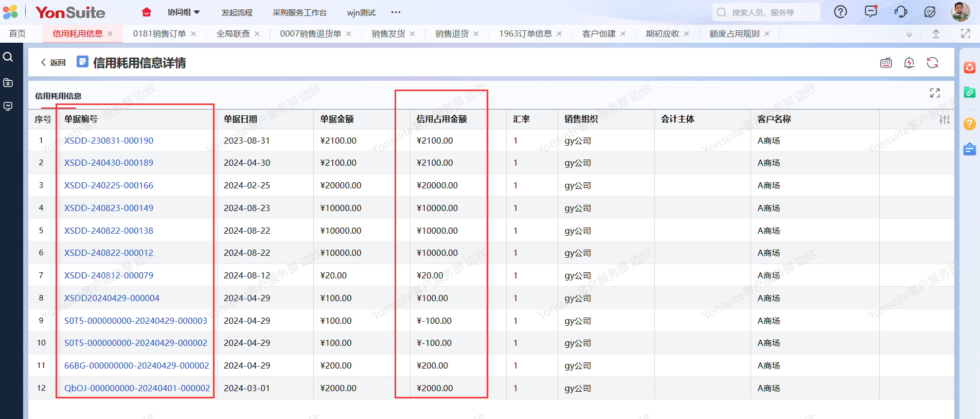Open document 66BG-000000000-20240429-000002
This screenshot has height=419, width=980.
pos(136,365)
